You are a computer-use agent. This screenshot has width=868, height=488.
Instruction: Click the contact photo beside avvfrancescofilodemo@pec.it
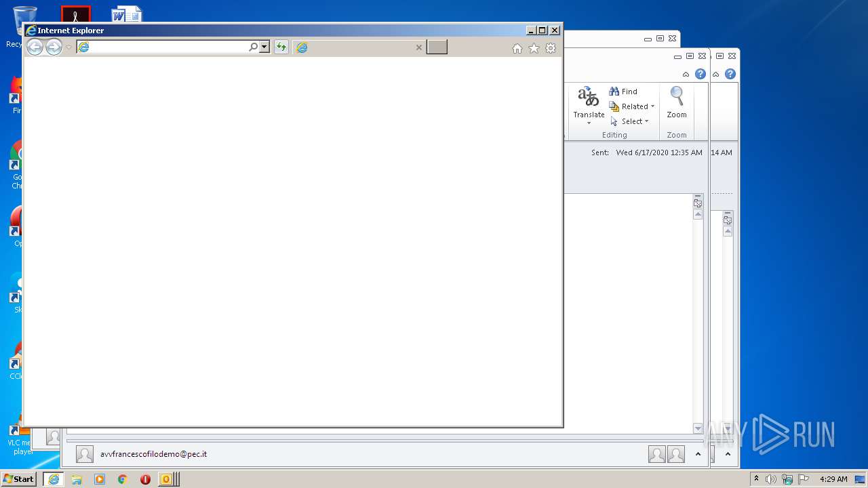point(85,454)
